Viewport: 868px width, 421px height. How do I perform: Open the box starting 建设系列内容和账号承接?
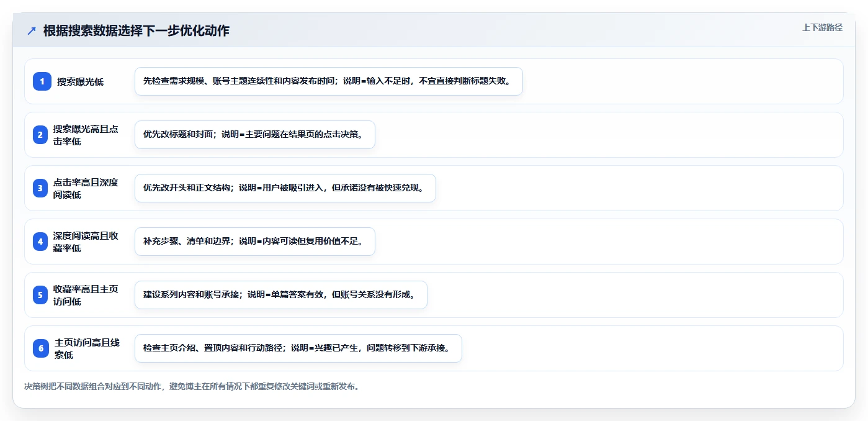click(281, 295)
